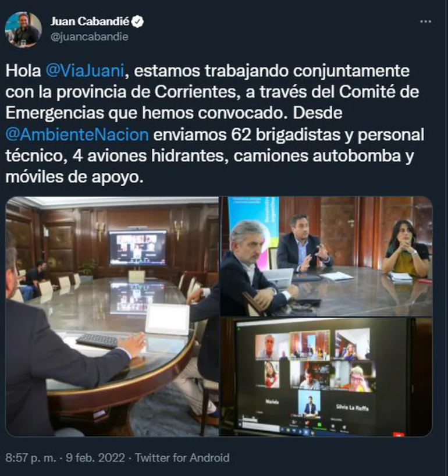This screenshot has height=476, width=448.
Task: Open the @ViaJuani mention
Action: point(85,71)
